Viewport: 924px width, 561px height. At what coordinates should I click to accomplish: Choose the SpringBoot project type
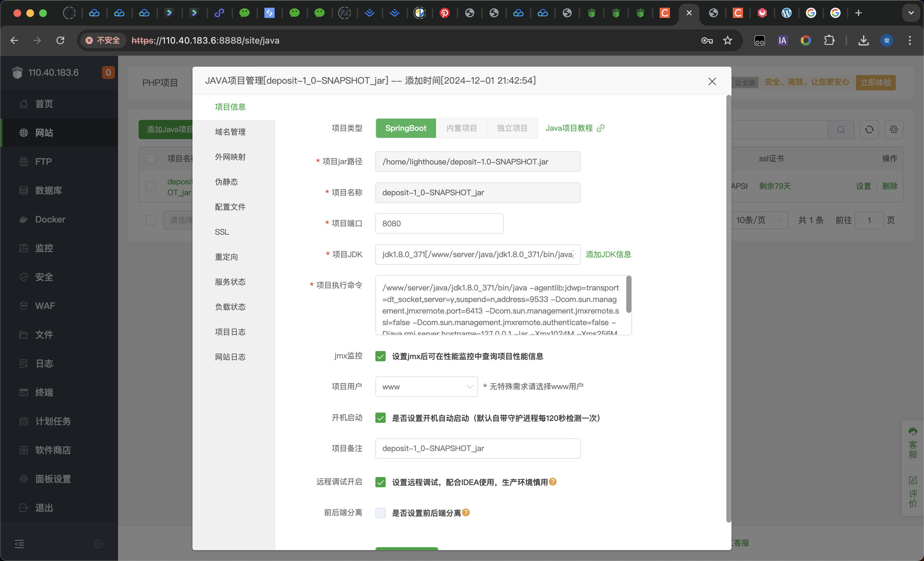pos(406,128)
